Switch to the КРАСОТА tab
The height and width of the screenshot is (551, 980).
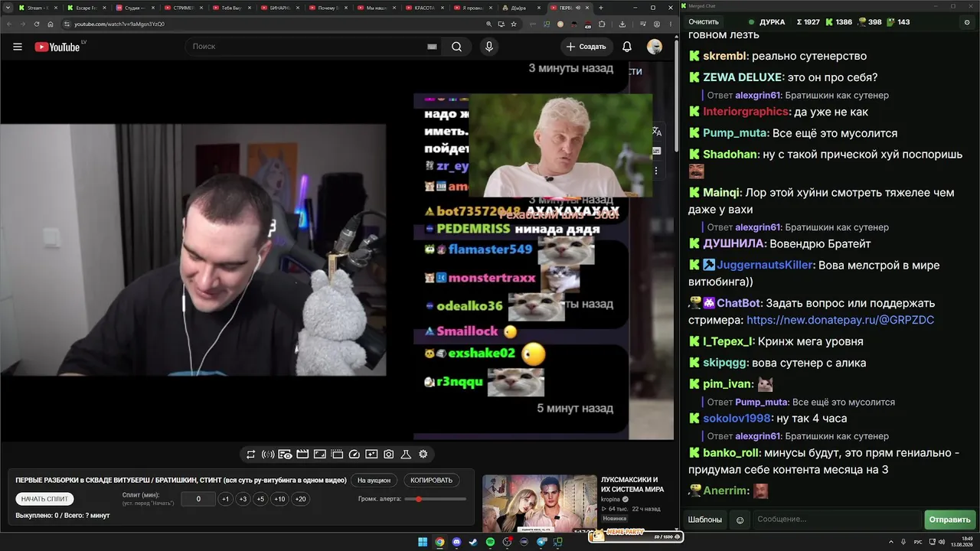423,8
